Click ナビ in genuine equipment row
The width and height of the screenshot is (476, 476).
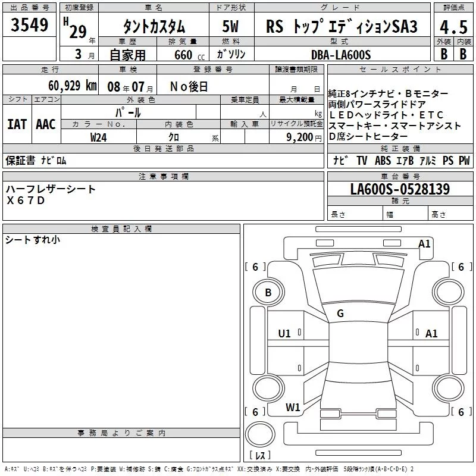click(x=340, y=160)
